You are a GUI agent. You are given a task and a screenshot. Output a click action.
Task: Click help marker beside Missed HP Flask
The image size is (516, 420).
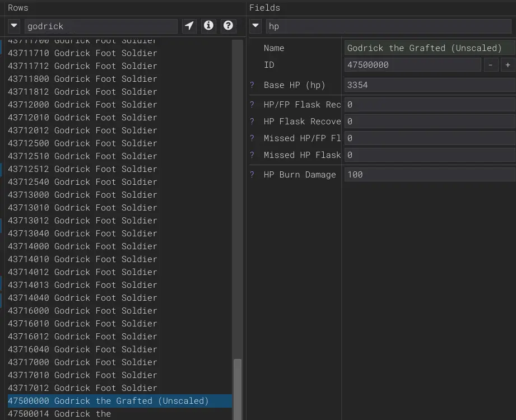pos(252,155)
